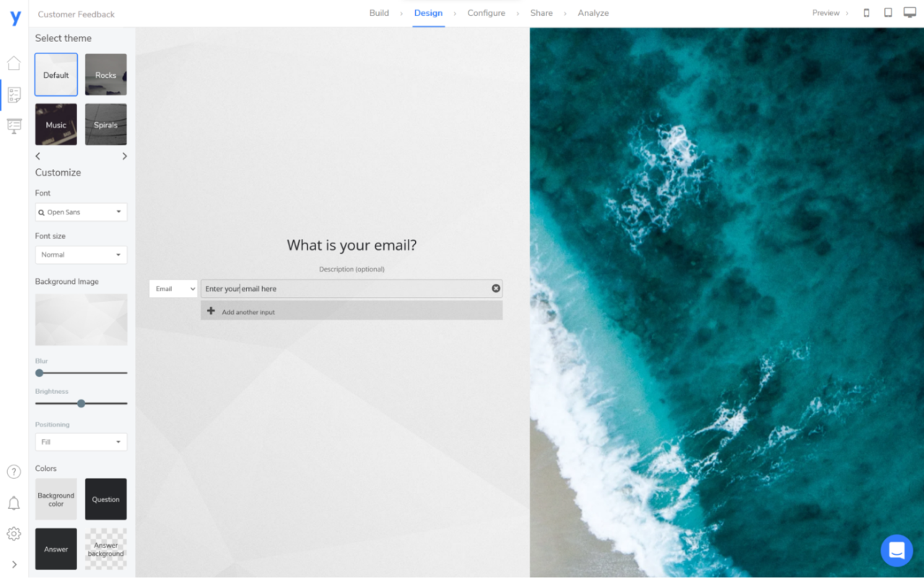Select the Default theme

coord(56,74)
